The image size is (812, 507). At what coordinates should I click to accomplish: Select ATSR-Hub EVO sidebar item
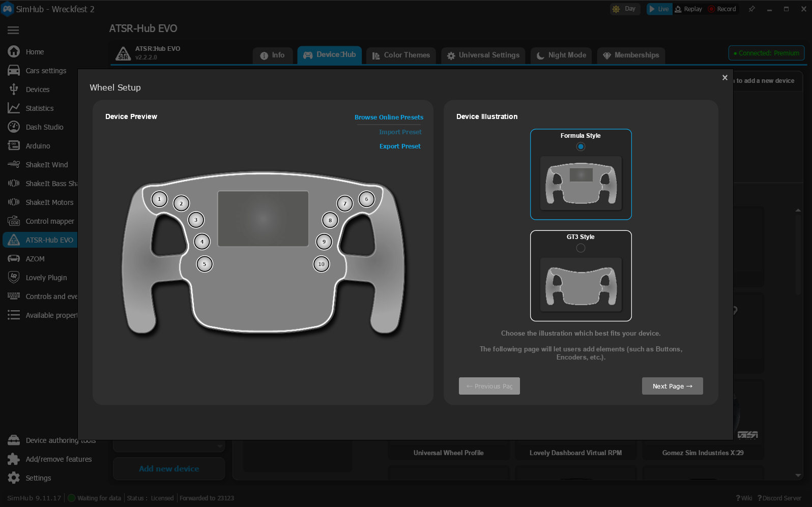click(40, 240)
